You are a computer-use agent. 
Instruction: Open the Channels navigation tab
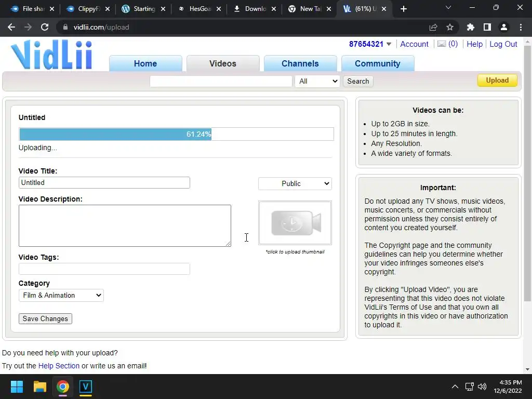point(300,63)
